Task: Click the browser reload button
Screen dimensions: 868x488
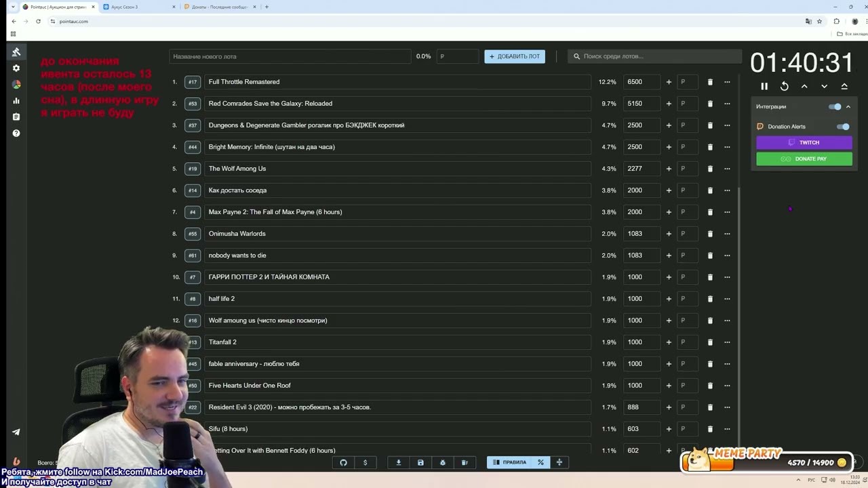Action: [38, 21]
